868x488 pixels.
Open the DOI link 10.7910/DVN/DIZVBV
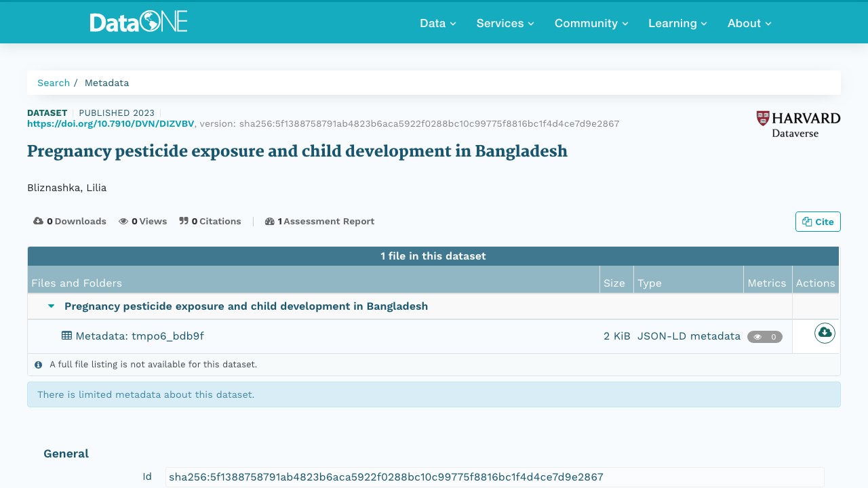click(x=111, y=123)
